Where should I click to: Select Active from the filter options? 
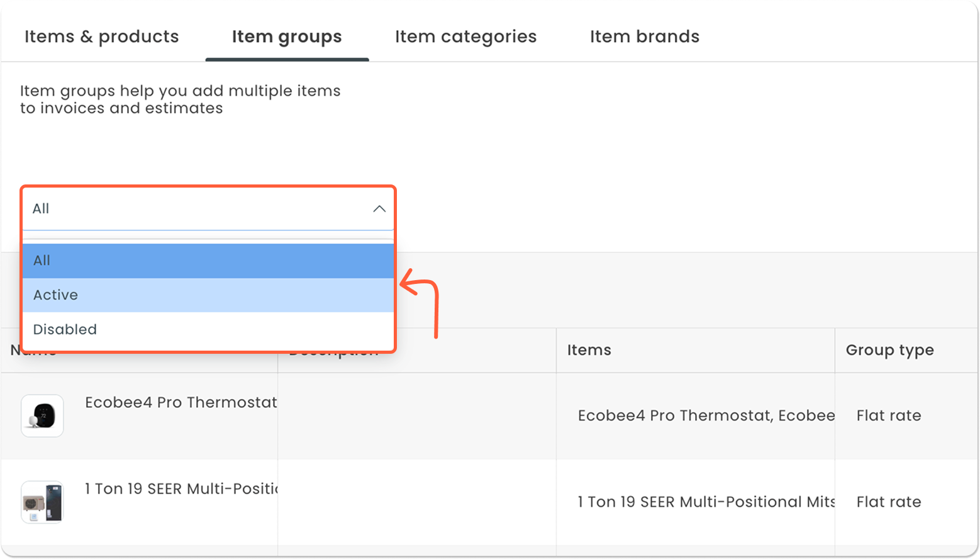(x=208, y=295)
